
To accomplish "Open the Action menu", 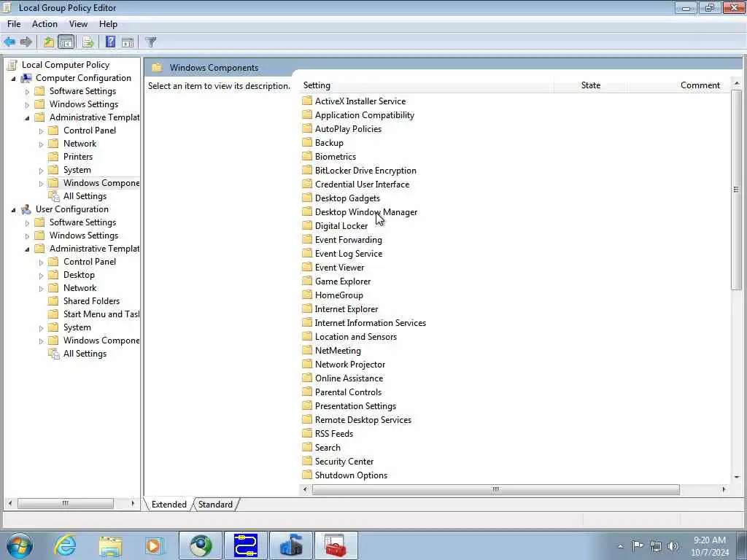I will [x=44, y=24].
